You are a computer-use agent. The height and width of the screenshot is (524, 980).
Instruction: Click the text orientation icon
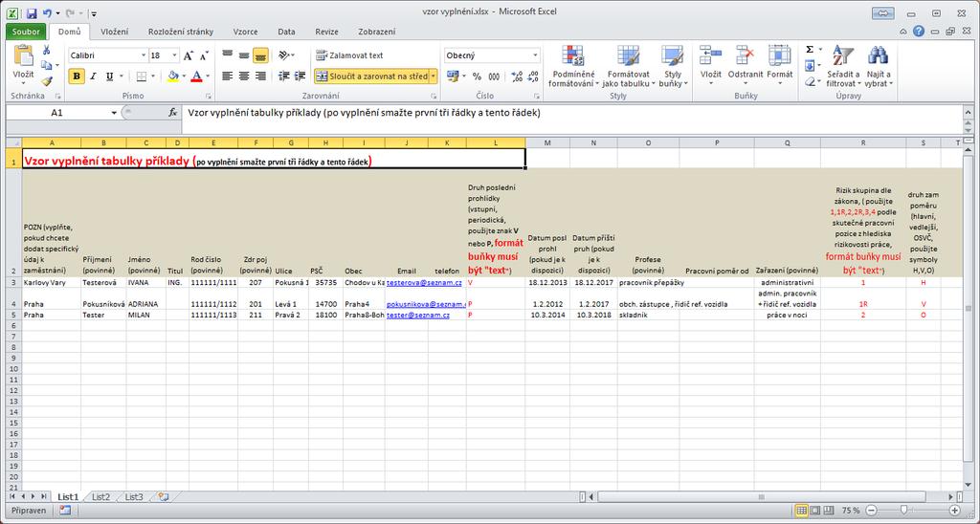[x=285, y=55]
